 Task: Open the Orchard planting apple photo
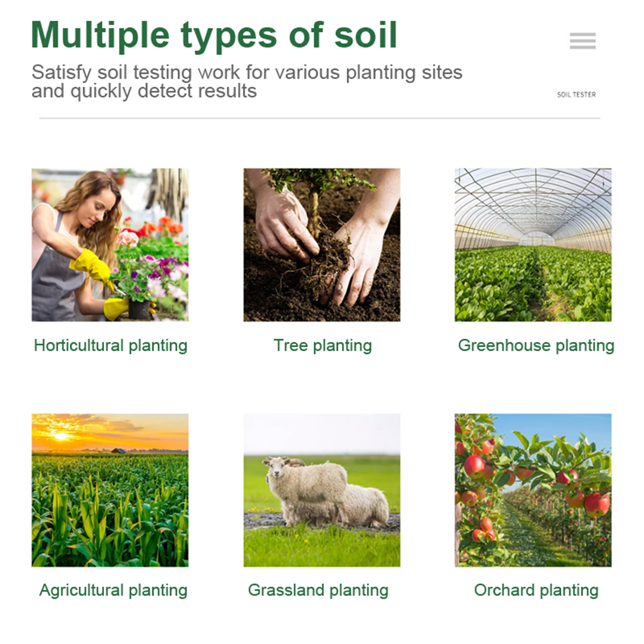(533, 490)
